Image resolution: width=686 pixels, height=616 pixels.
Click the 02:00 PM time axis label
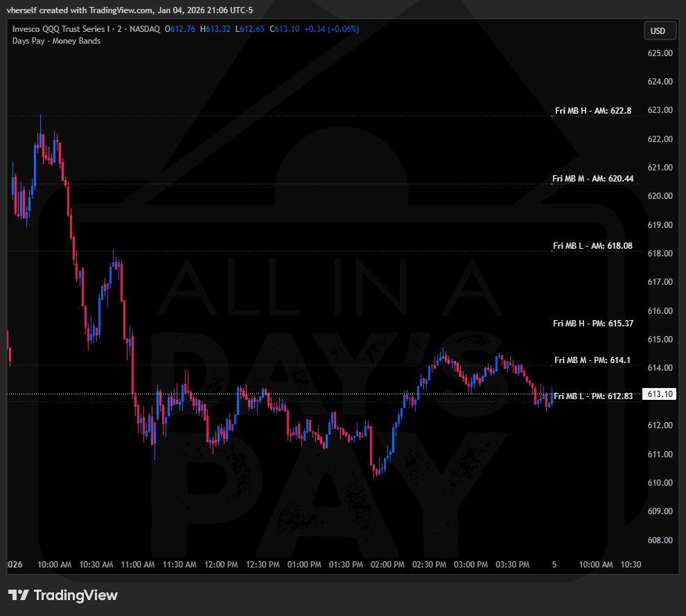point(387,564)
